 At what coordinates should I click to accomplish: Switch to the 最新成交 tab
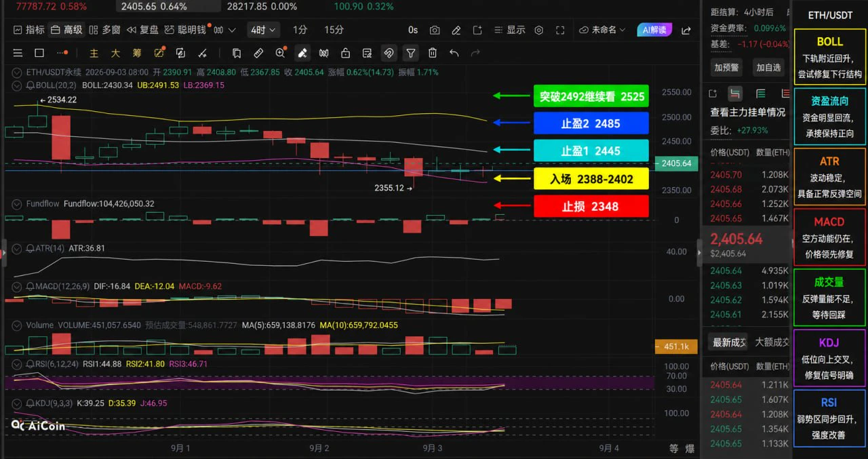click(x=729, y=342)
